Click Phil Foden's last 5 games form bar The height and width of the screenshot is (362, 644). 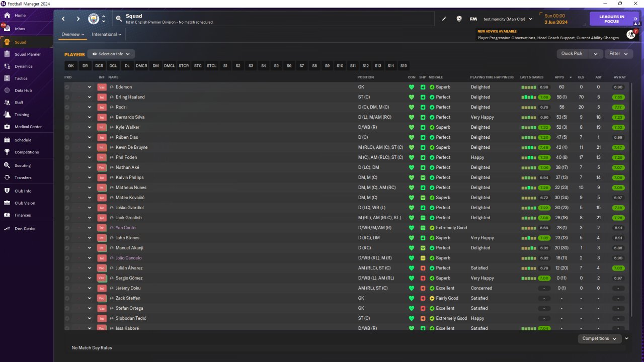(x=529, y=157)
